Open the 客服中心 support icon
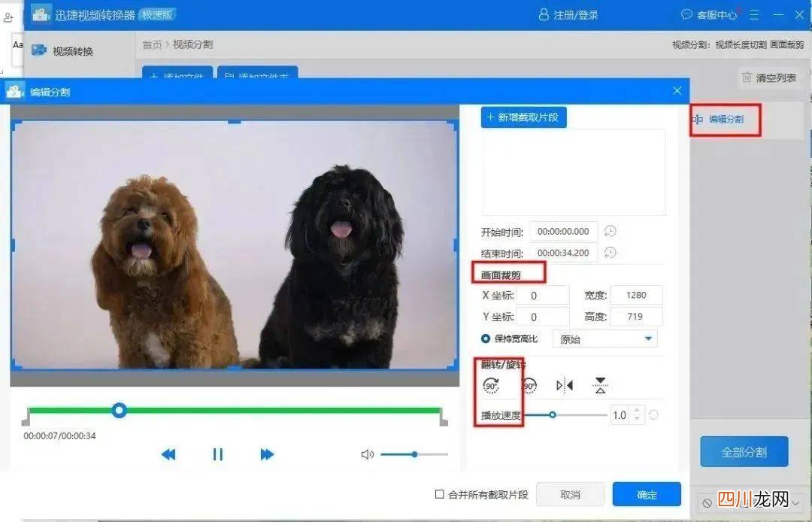This screenshot has height=522, width=812. click(x=686, y=14)
